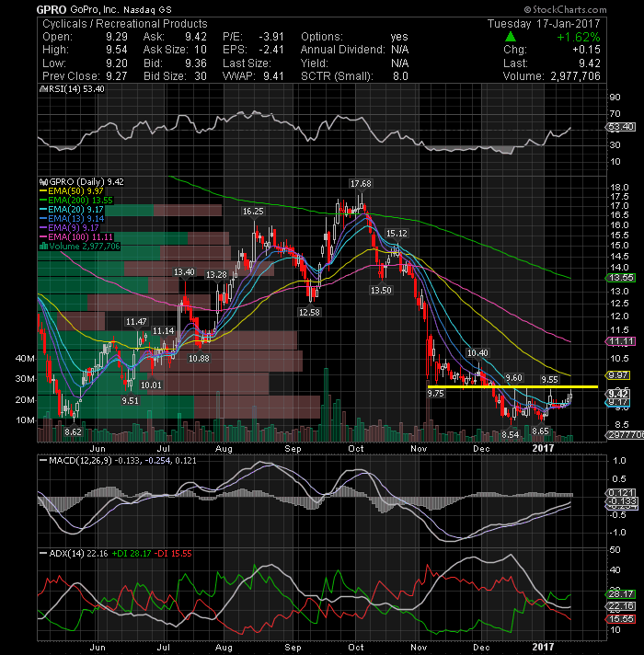Click the date 'Tuesday 17-Jan-2017'
This screenshot has width=644, height=655.
tap(544, 24)
